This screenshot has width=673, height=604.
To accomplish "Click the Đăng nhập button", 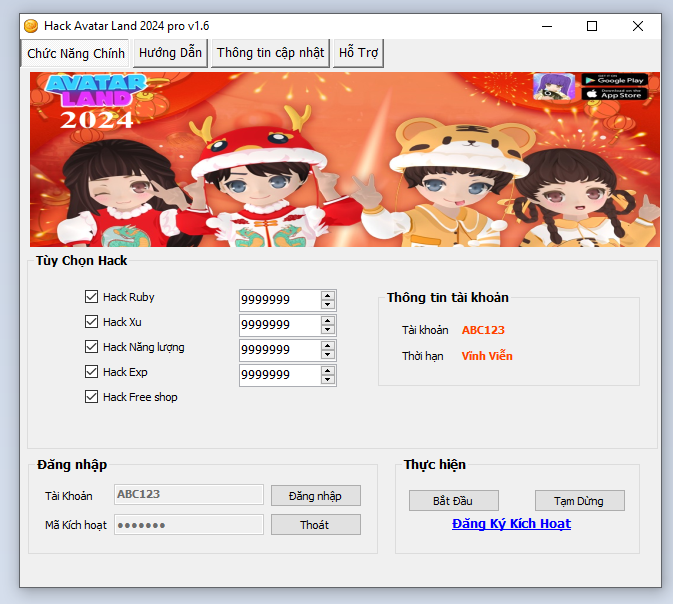I will pos(315,496).
